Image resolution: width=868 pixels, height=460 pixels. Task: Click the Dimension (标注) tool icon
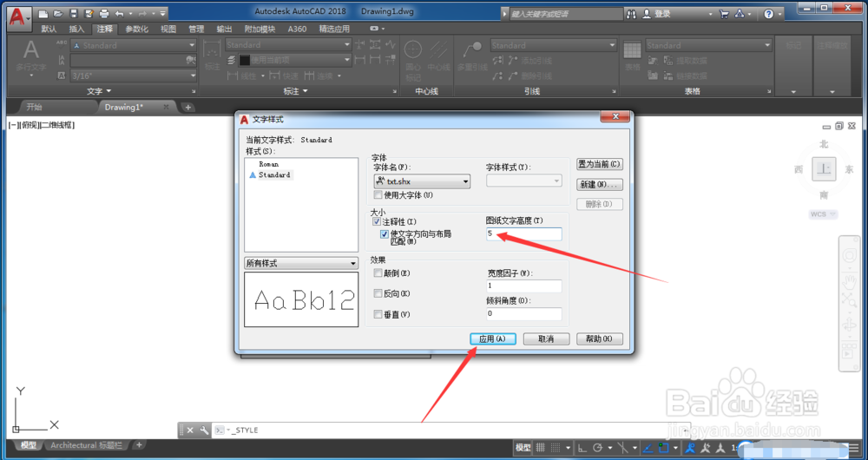point(213,56)
